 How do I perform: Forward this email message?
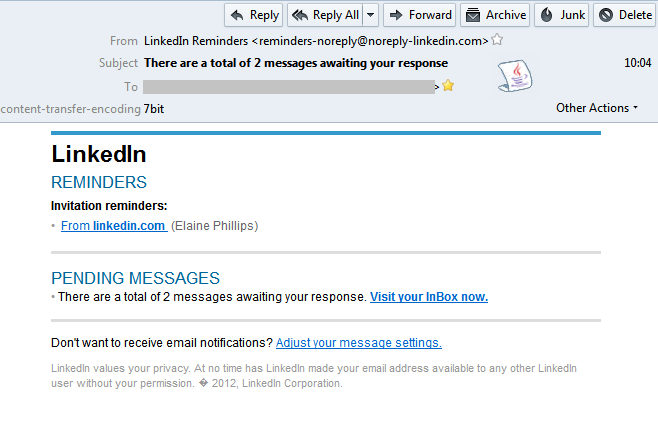click(x=420, y=15)
